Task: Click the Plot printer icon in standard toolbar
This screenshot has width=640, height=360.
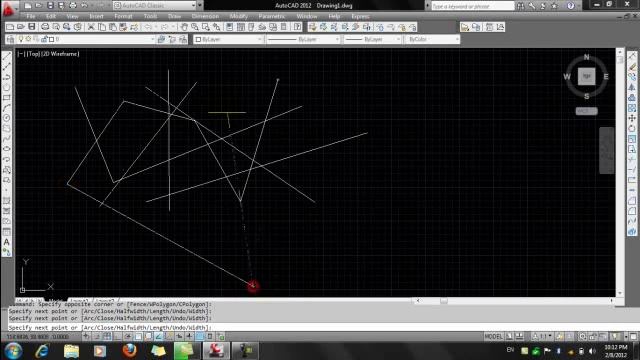Action: [45, 27]
